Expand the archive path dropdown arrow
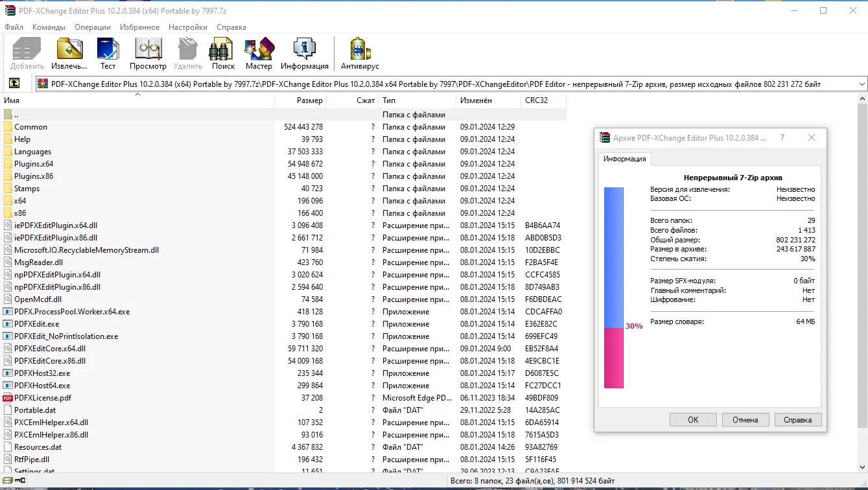 862,84
